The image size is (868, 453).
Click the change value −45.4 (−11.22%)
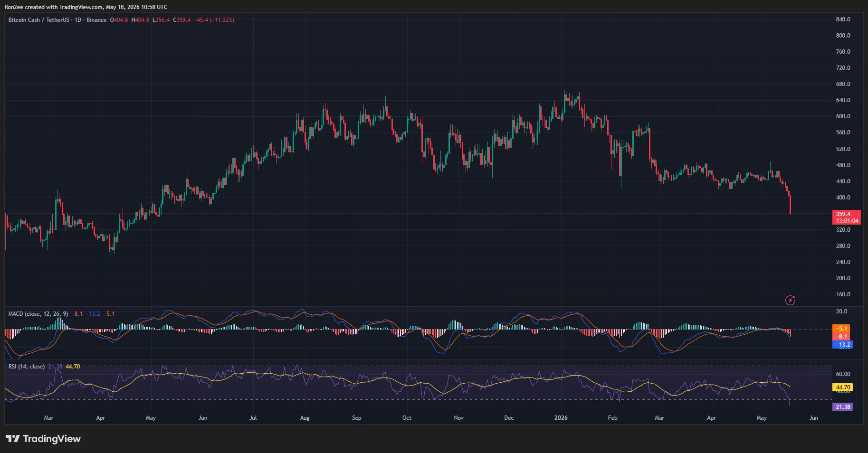tap(214, 20)
